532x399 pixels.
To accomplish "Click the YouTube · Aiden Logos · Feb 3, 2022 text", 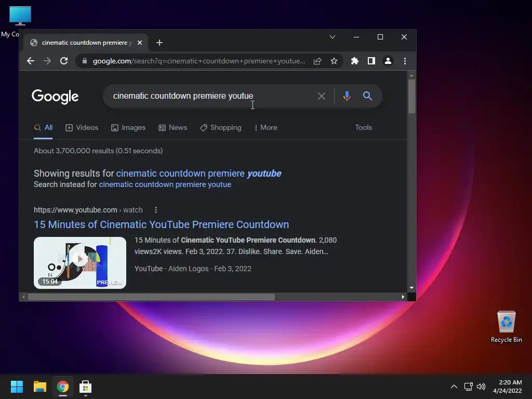I will point(193,269).
